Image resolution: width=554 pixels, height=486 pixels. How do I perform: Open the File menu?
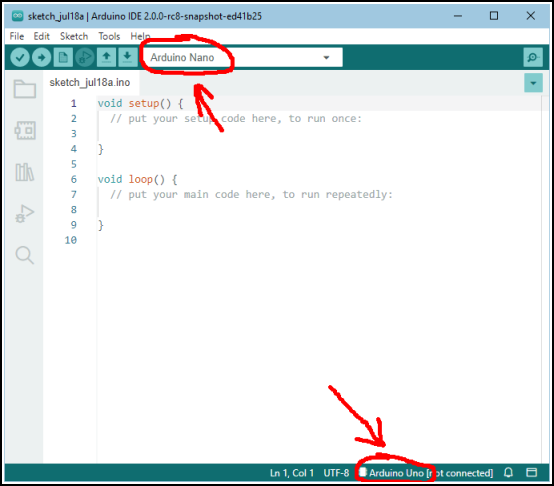[x=17, y=36]
